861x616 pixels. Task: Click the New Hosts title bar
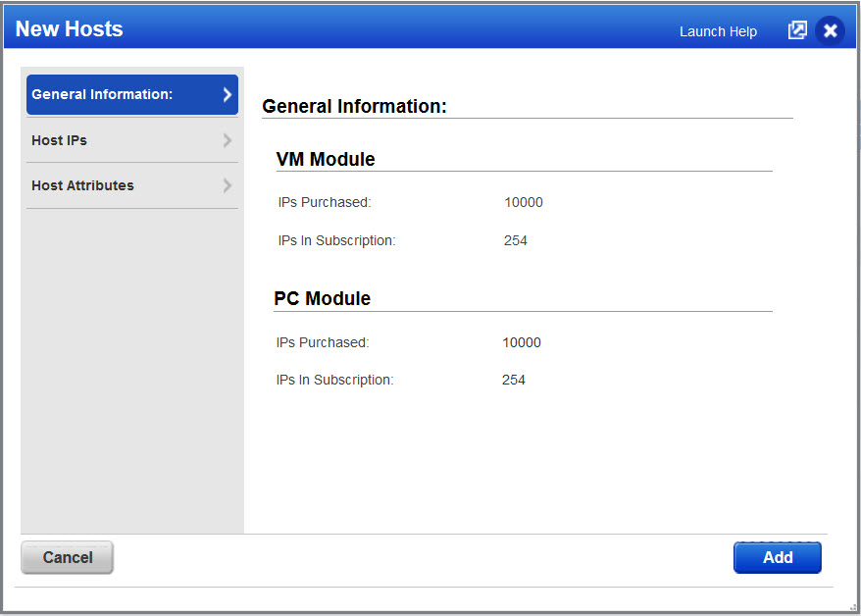tap(69, 28)
